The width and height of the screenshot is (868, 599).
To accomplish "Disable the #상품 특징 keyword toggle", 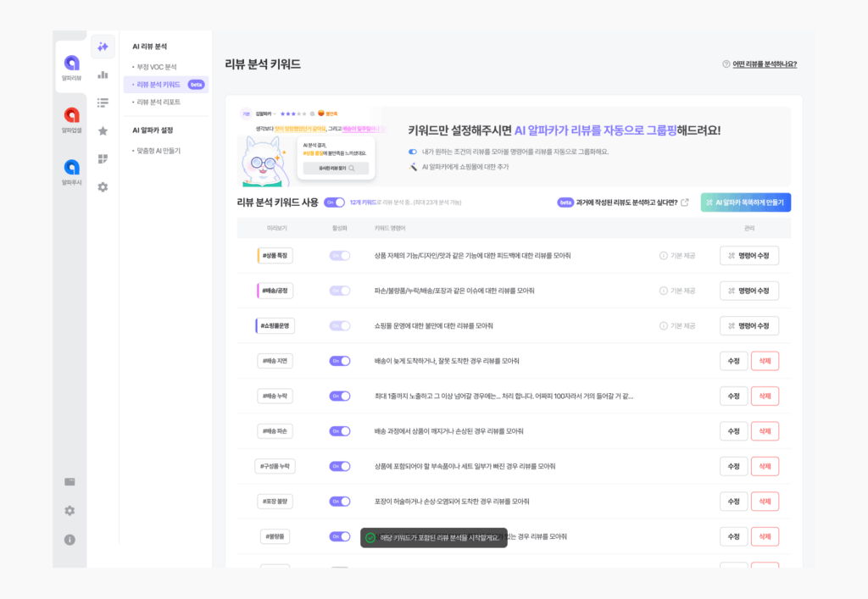I will [x=338, y=255].
